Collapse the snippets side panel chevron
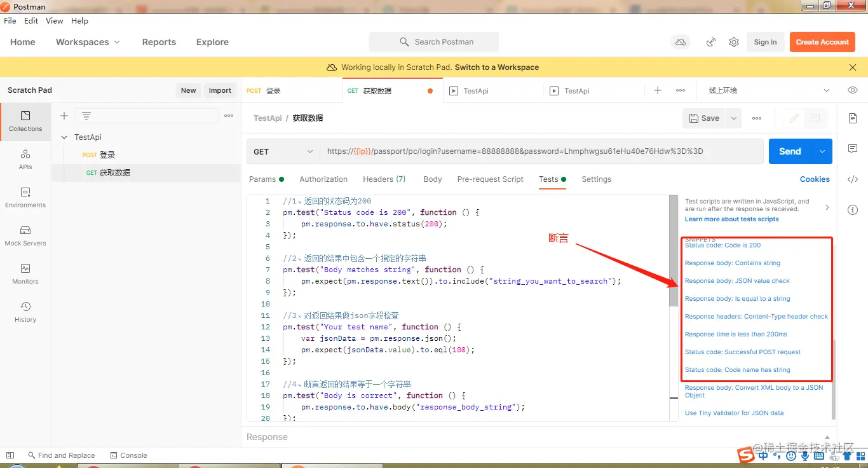The image size is (868, 468). coord(827,207)
